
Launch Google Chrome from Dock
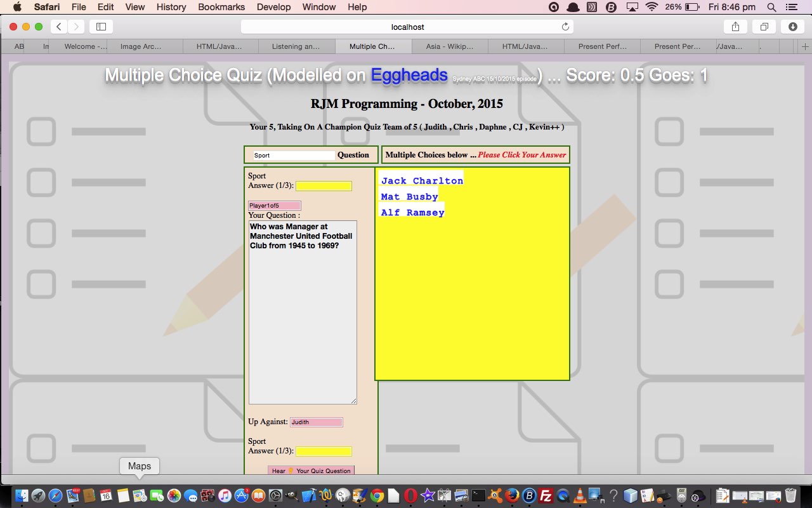377,496
